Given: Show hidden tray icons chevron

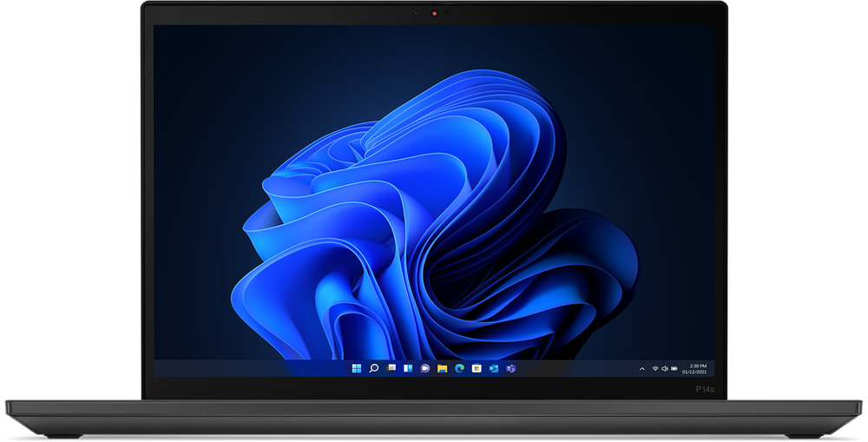Looking at the screenshot, I should pos(642,369).
